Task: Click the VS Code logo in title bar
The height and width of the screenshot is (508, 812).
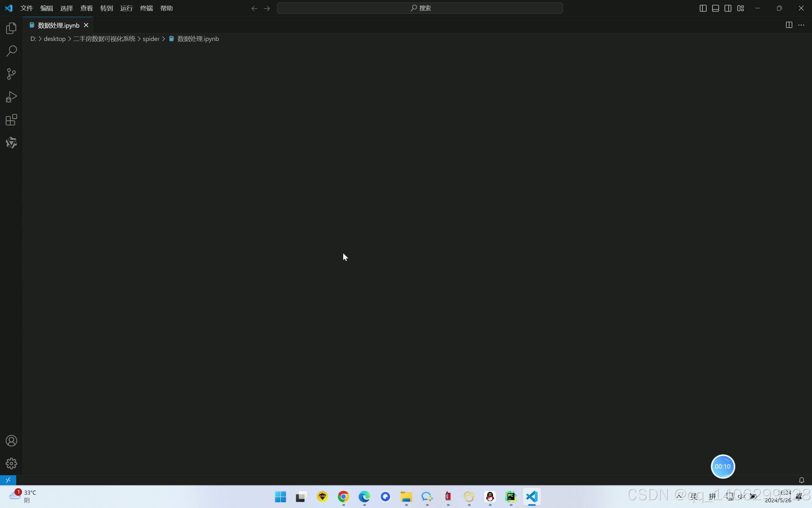Action: (x=9, y=8)
